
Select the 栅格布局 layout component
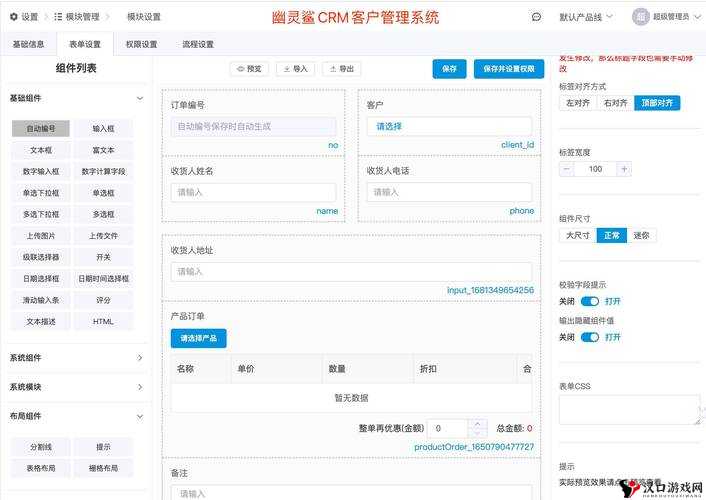click(x=104, y=468)
